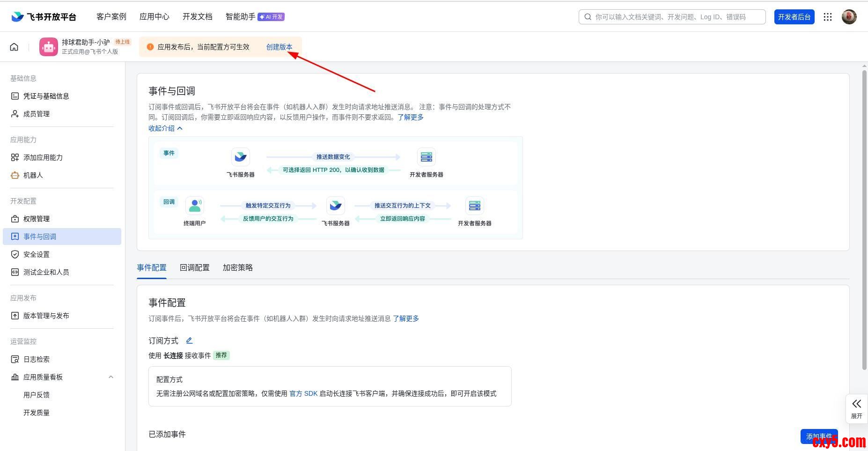Viewport: 868px width, 451px height.
Task: Click the 开发者后台 button
Action: [794, 17]
